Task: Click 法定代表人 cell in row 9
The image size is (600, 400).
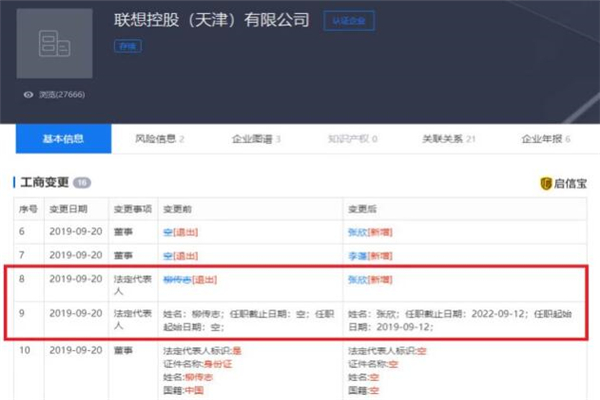Action: tap(133, 320)
